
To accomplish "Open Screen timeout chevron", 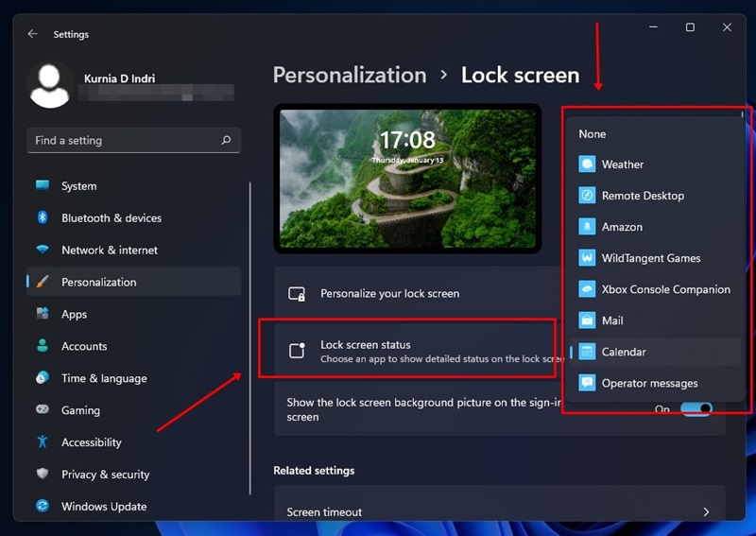I will (706, 511).
